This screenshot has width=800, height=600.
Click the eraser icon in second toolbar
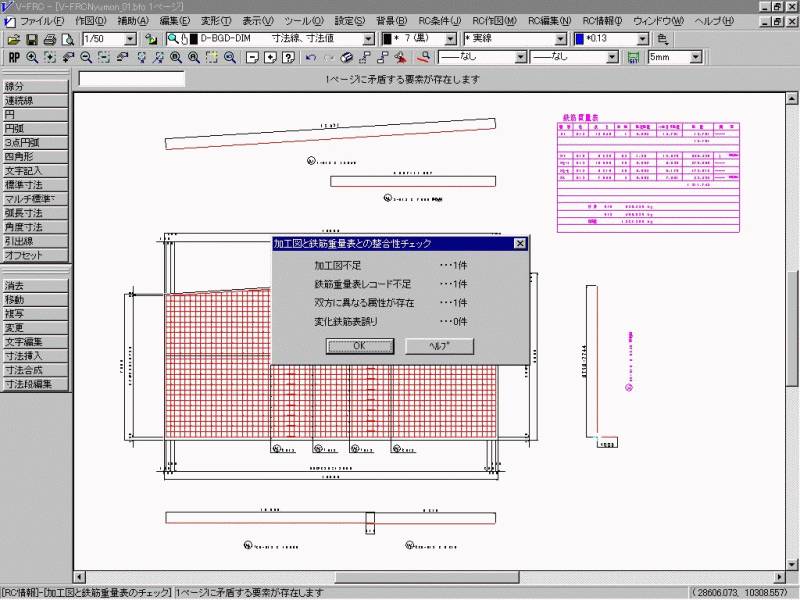[x=347, y=57]
